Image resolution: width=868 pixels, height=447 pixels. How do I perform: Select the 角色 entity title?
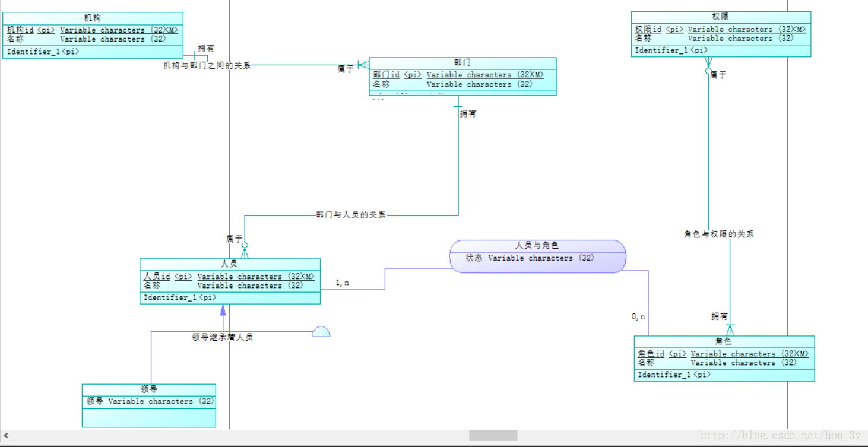pos(724,341)
